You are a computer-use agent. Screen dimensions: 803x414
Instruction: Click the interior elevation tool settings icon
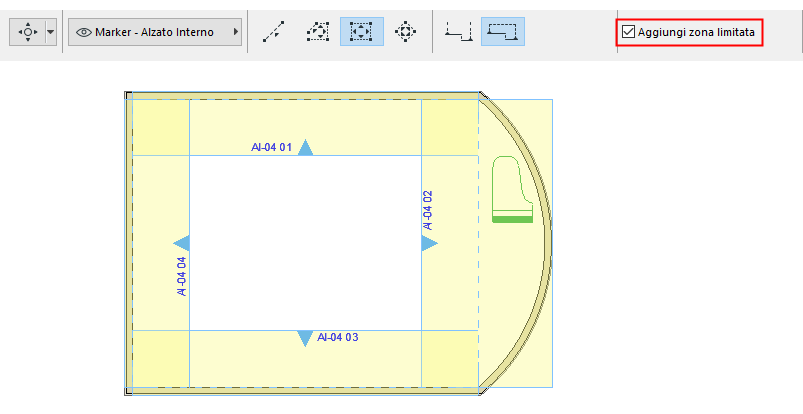coord(28,32)
